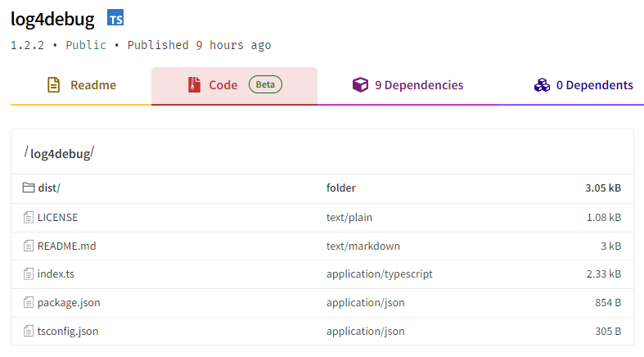Click the log4debug breadcrumb path

tap(60, 152)
